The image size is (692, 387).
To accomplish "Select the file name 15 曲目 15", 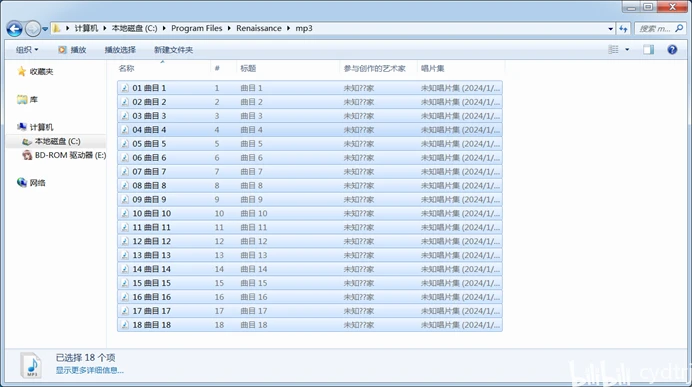I will 151,283.
